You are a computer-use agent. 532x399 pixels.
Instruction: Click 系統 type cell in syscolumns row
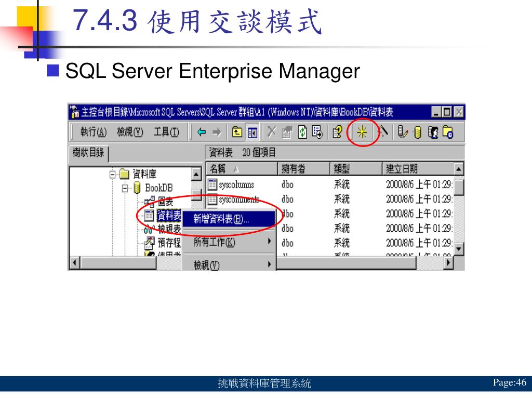click(342, 184)
